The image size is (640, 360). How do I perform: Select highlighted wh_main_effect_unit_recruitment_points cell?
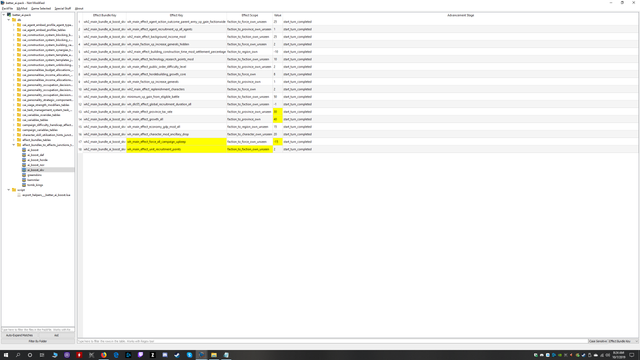176,149
